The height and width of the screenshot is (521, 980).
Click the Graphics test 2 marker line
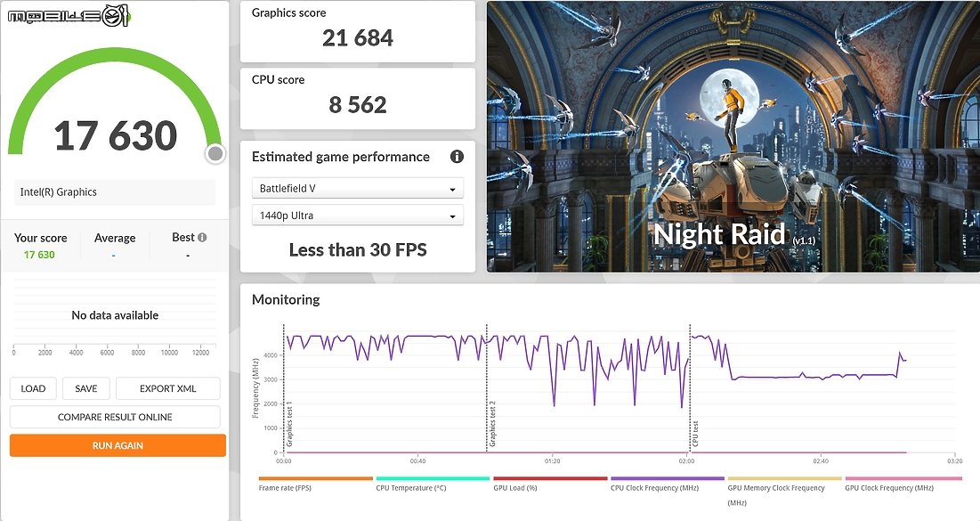[x=487, y=387]
